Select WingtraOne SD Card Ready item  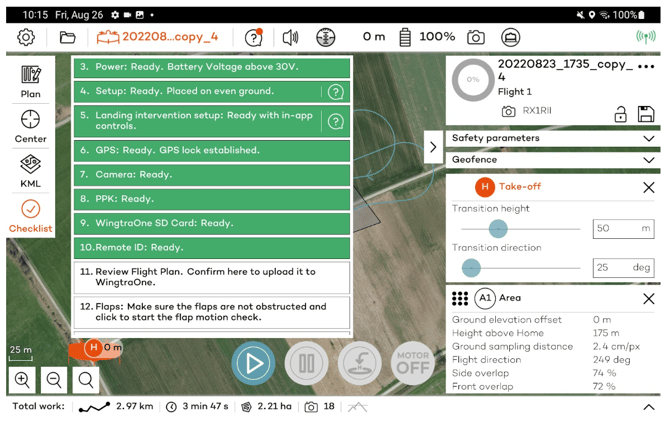point(212,223)
